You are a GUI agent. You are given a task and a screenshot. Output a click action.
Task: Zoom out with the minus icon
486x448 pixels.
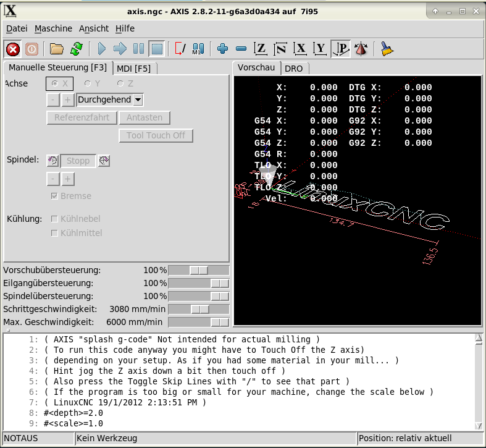(x=241, y=49)
